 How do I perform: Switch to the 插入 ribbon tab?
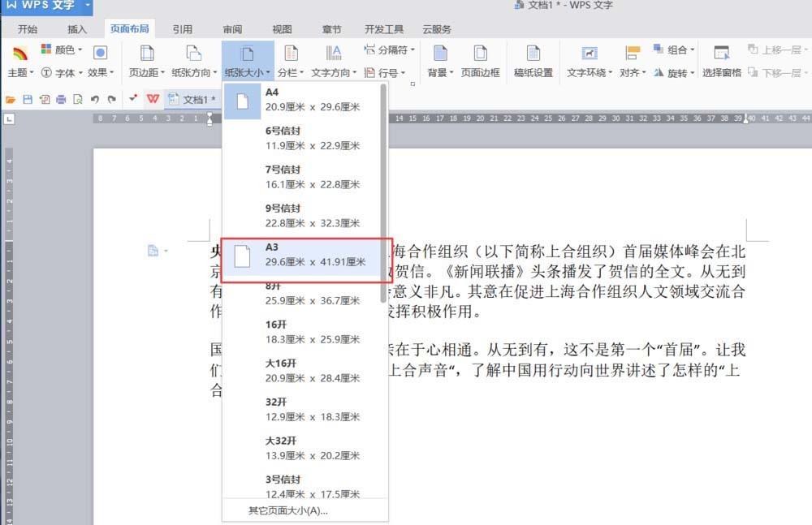click(77, 29)
